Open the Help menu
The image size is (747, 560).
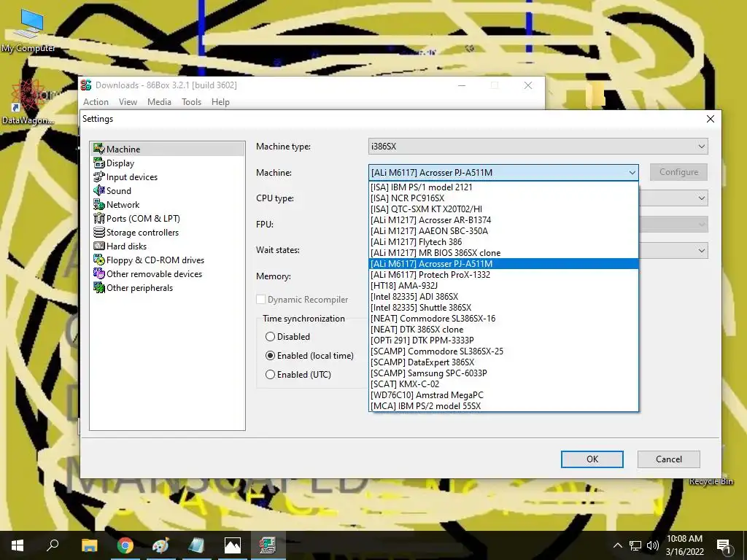tap(220, 102)
